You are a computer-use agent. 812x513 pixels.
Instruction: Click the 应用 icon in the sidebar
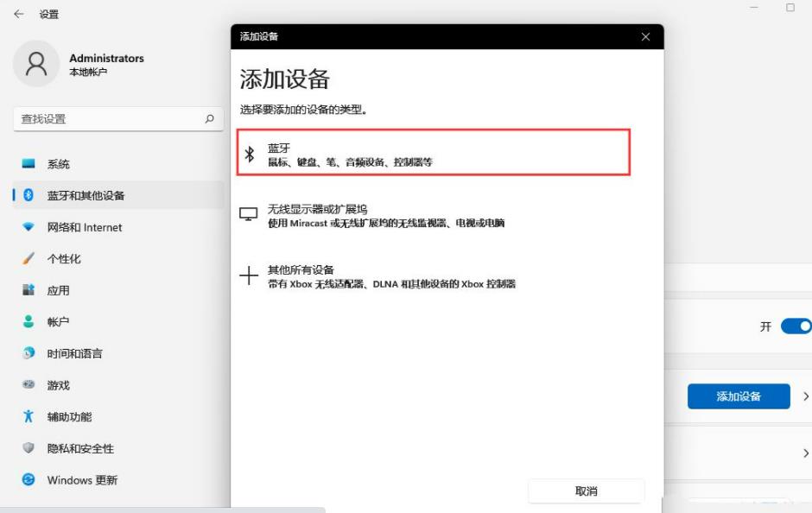[x=29, y=290]
